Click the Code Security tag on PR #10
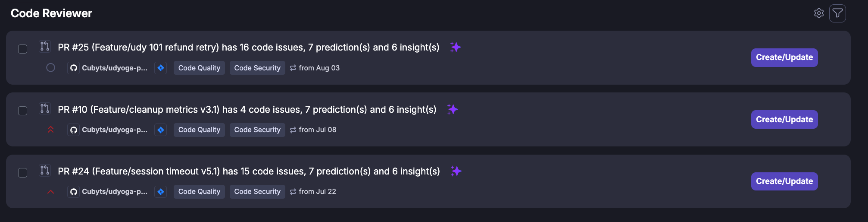The image size is (868, 222). (x=257, y=130)
